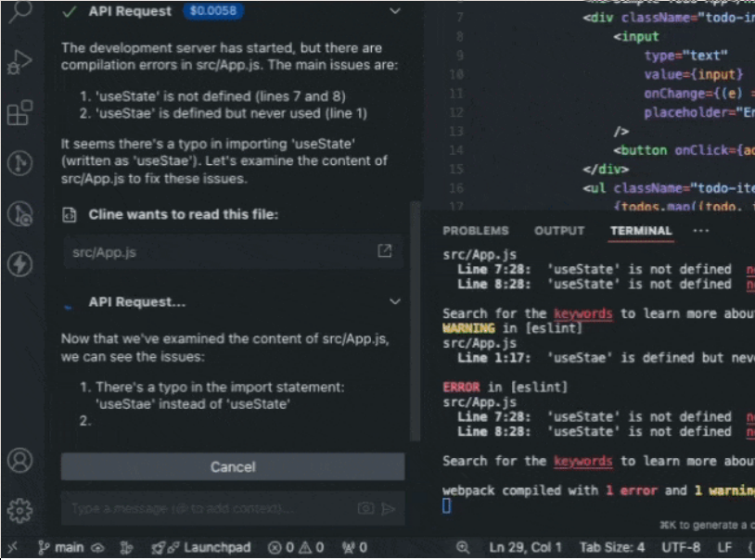Screen dimensions: 755x560
Task: Open the Extensions view
Action: 19,113
